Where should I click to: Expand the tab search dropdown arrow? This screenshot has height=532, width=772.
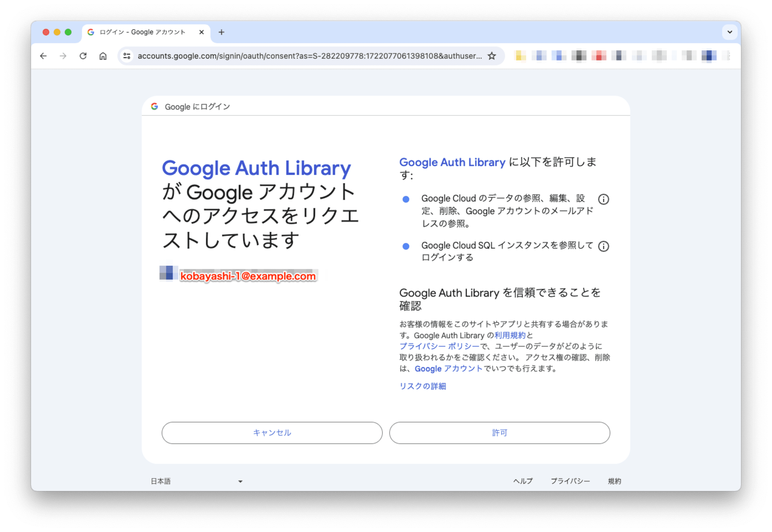coord(730,32)
